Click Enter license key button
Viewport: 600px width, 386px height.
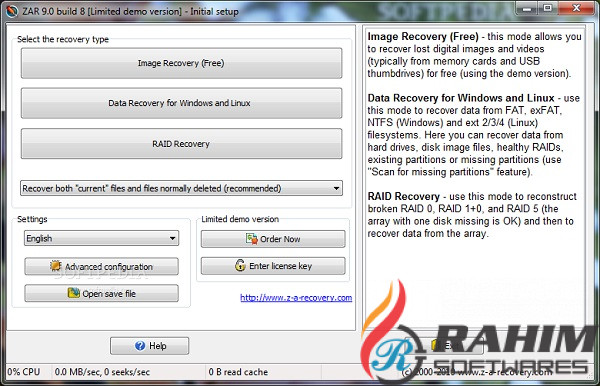pyautogui.click(x=273, y=266)
